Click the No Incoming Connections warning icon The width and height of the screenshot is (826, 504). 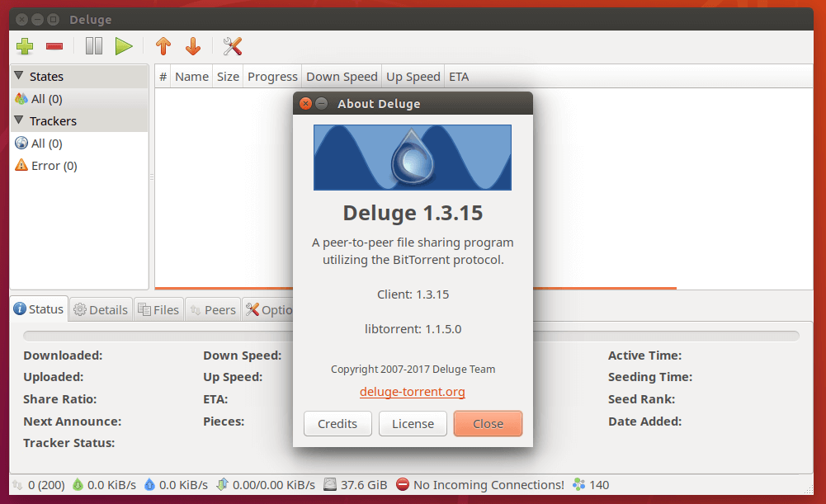(x=403, y=485)
